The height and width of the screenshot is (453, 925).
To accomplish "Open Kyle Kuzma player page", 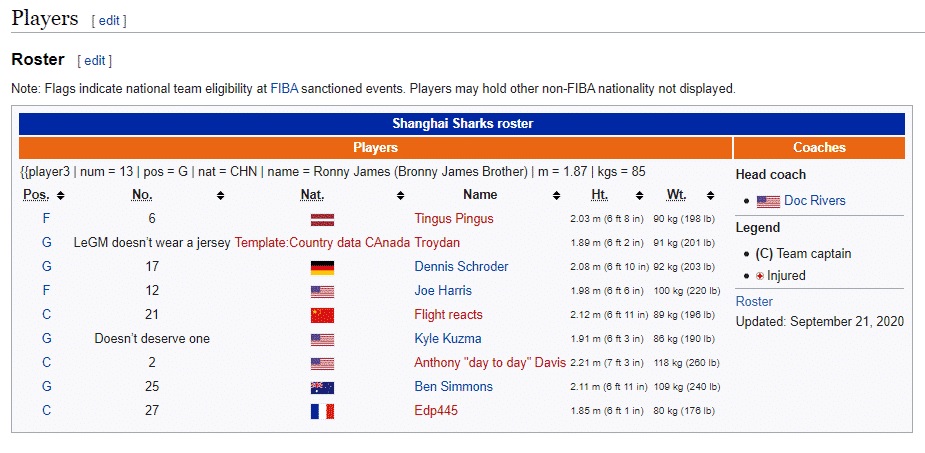I will (448, 339).
